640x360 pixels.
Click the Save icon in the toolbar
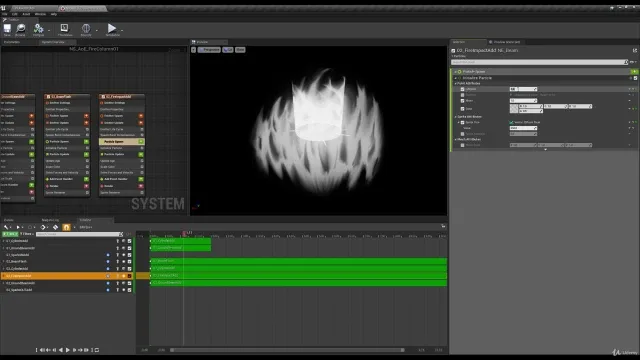(7, 28)
